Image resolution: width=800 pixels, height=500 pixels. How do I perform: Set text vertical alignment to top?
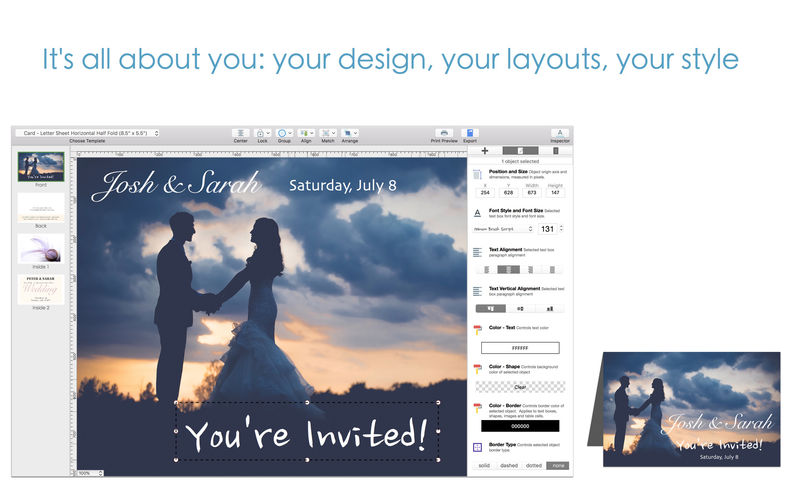pos(490,309)
